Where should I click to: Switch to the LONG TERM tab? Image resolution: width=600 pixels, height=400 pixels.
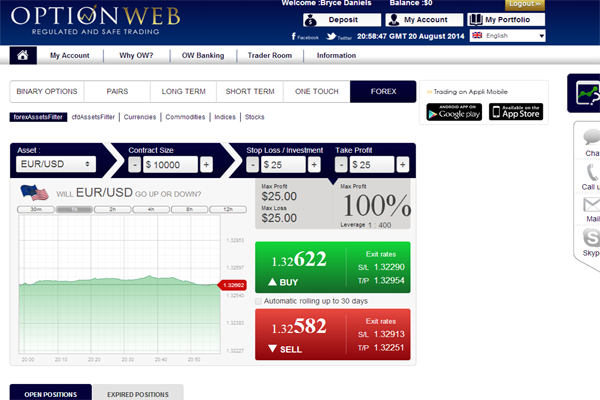click(184, 91)
